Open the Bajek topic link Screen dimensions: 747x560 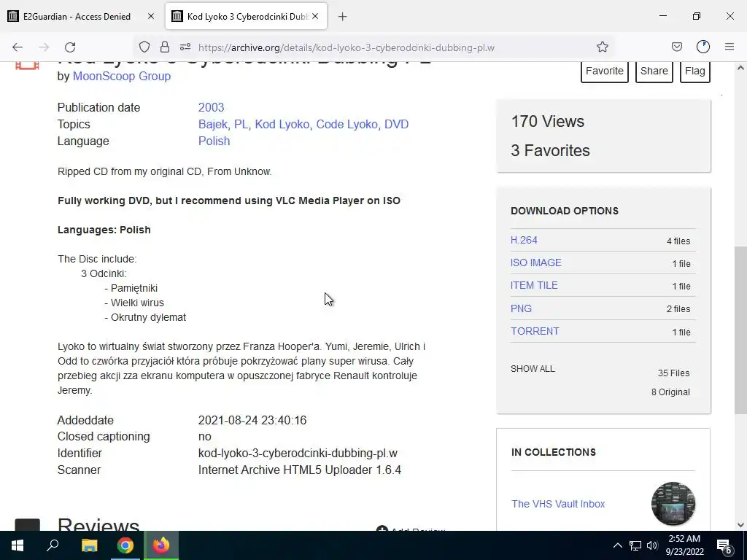(213, 124)
